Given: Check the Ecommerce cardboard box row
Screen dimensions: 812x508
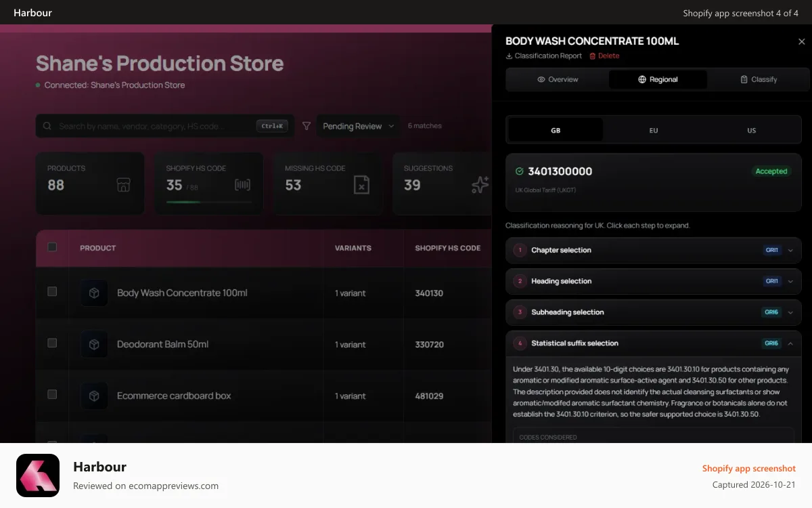Looking at the screenshot, I should (x=52, y=394).
